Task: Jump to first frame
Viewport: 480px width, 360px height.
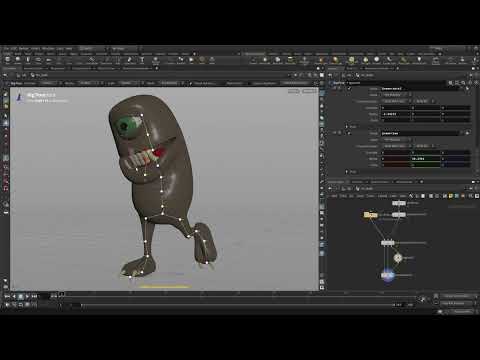Action: pyautogui.click(x=7, y=296)
